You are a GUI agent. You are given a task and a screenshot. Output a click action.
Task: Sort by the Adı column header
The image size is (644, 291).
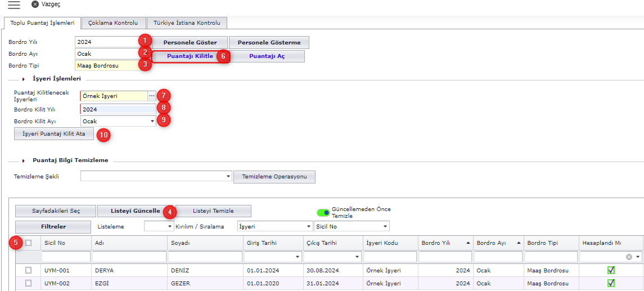pos(129,243)
